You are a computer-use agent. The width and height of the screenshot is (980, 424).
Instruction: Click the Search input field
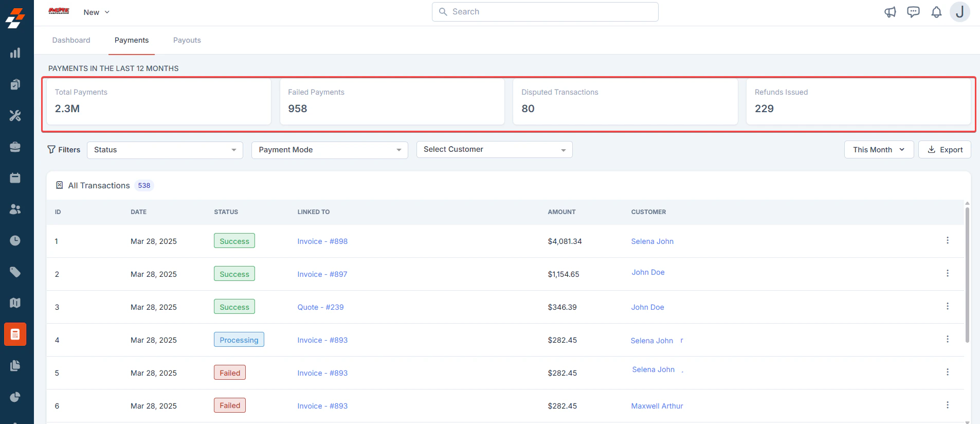[545, 12]
